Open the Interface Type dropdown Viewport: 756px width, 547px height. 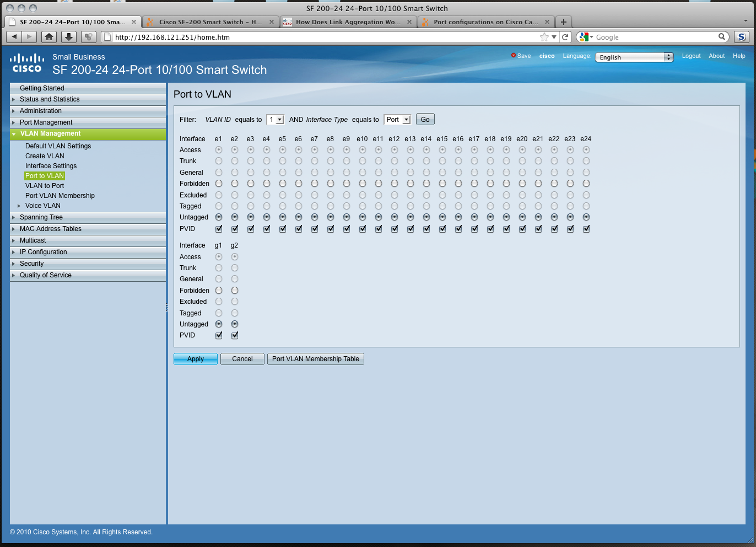pyautogui.click(x=397, y=120)
